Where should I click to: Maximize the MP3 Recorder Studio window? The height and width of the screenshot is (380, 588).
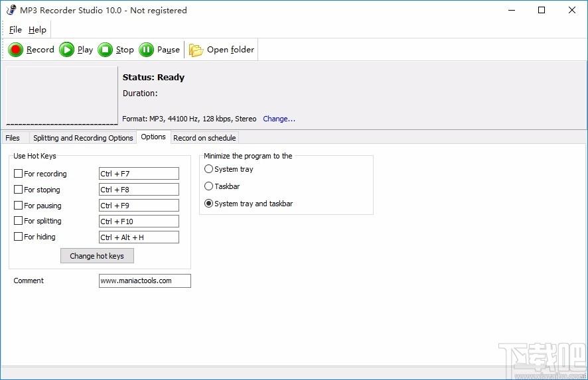coord(542,10)
